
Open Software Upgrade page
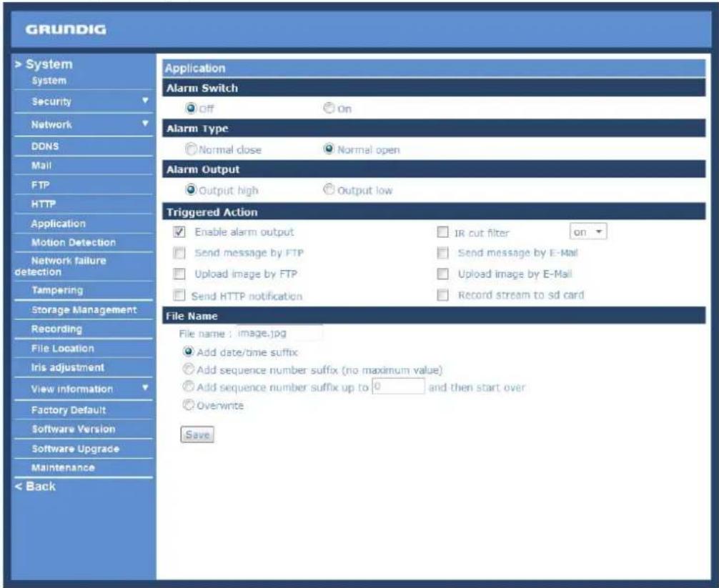pos(75,449)
